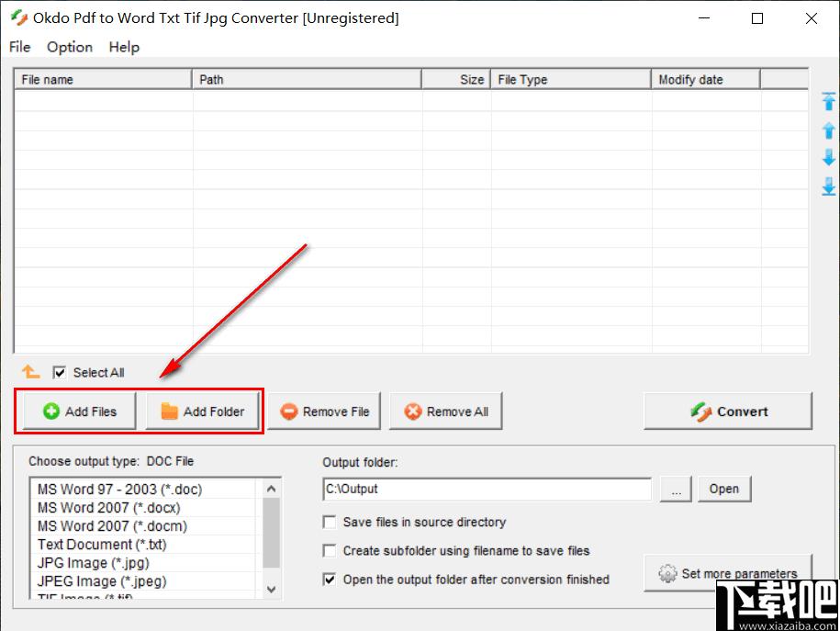
Task: Click the output type list scrollbar thumb
Action: tap(271, 533)
